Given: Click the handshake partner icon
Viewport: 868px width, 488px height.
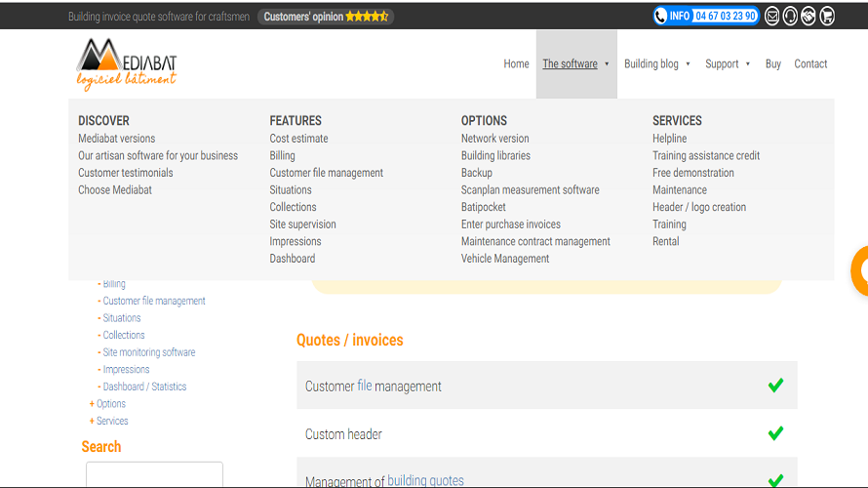Looking at the screenshot, I should (809, 16).
